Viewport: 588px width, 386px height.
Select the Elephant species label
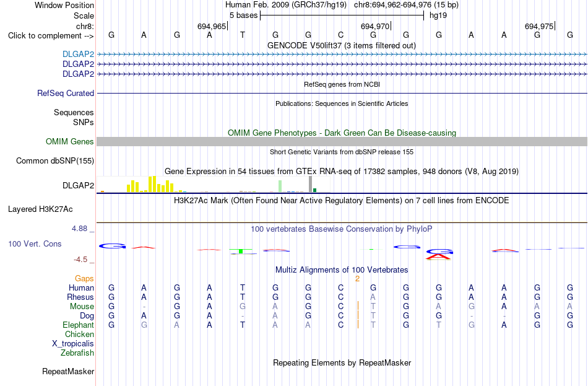coord(78,325)
